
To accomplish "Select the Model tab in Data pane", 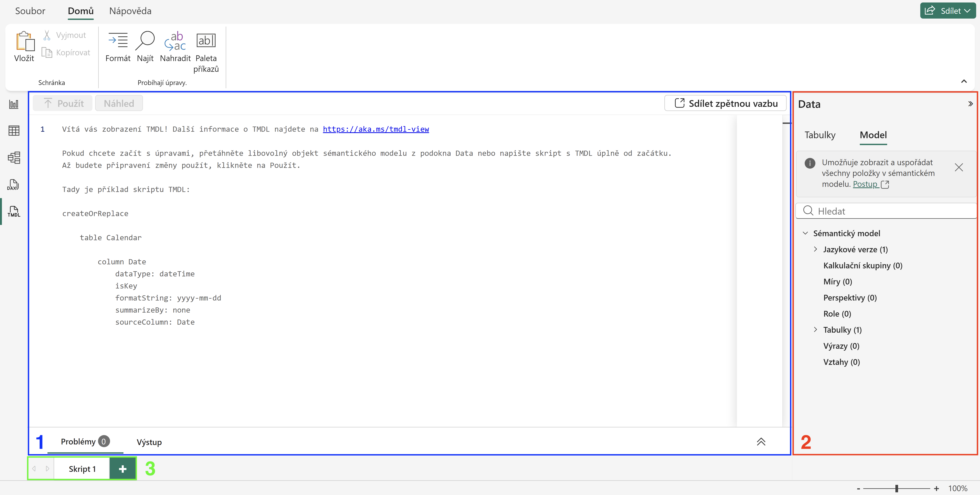I will (x=873, y=135).
